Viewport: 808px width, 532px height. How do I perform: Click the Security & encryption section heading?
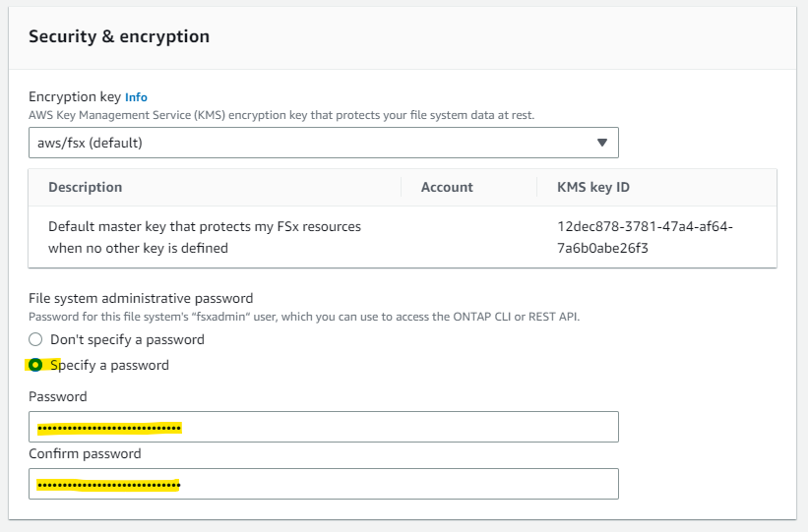pos(119,36)
